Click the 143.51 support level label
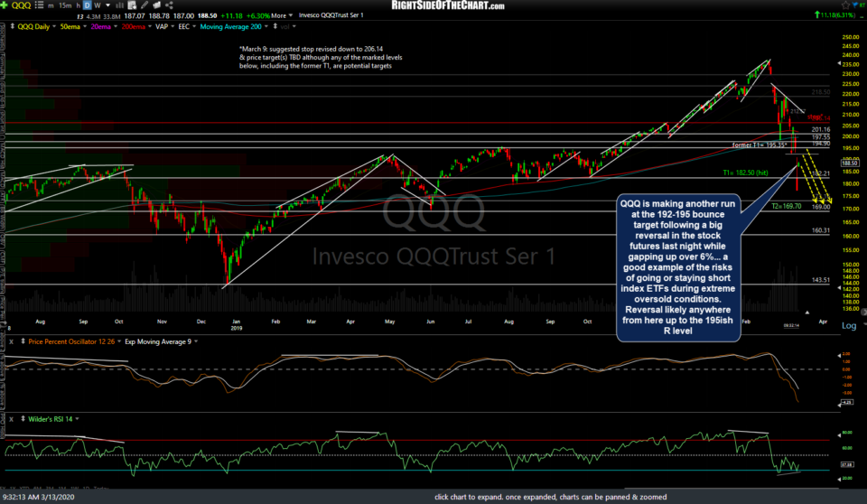This screenshot has height=504, width=867. click(x=821, y=280)
